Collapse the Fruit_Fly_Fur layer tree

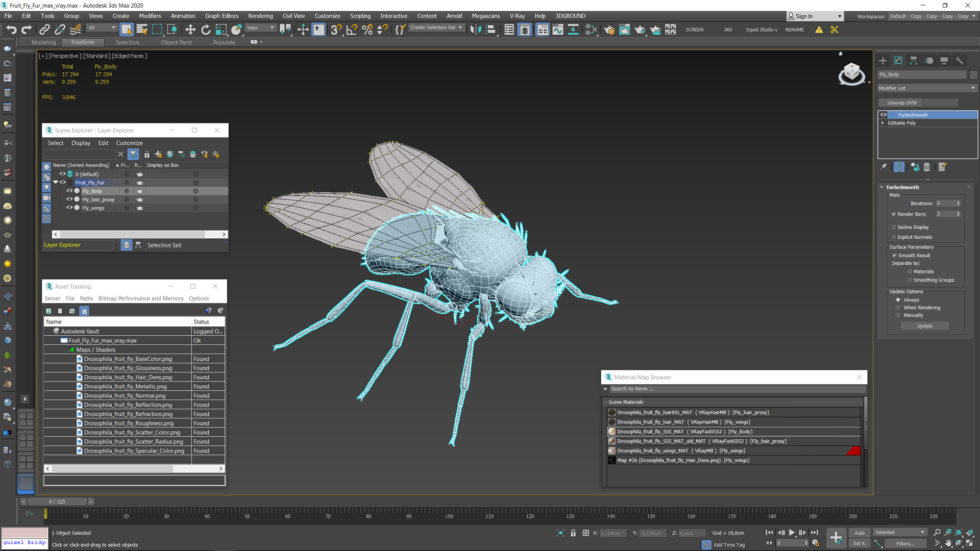tap(56, 182)
